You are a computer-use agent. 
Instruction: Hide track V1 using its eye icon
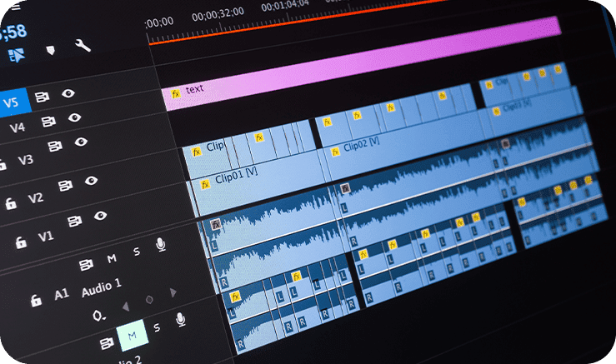coord(101,216)
